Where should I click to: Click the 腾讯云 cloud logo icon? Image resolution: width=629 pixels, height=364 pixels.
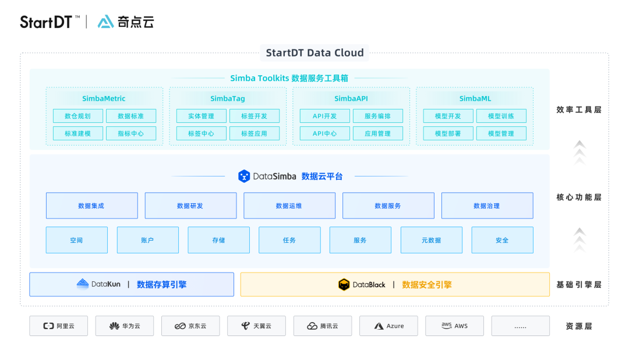[312, 326]
